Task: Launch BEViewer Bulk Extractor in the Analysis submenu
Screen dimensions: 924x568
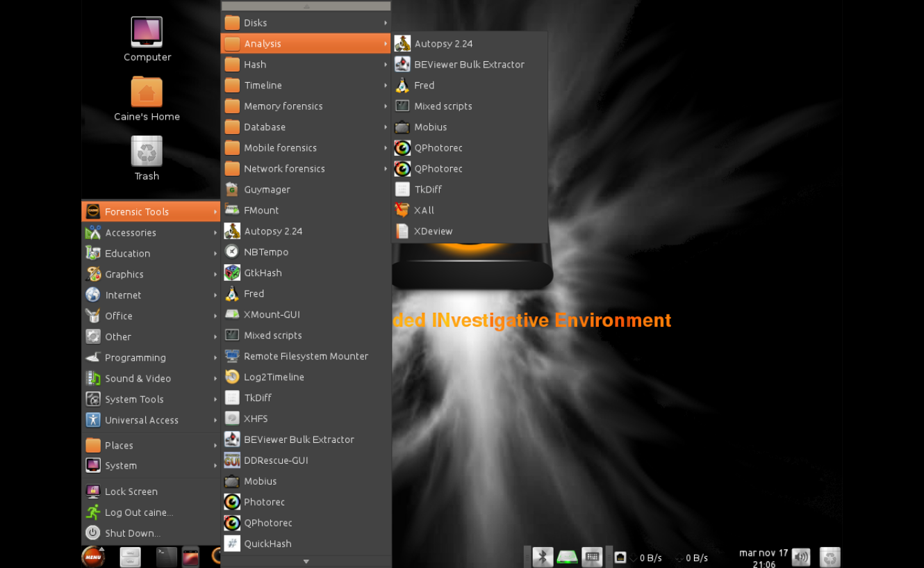Action: tap(470, 64)
